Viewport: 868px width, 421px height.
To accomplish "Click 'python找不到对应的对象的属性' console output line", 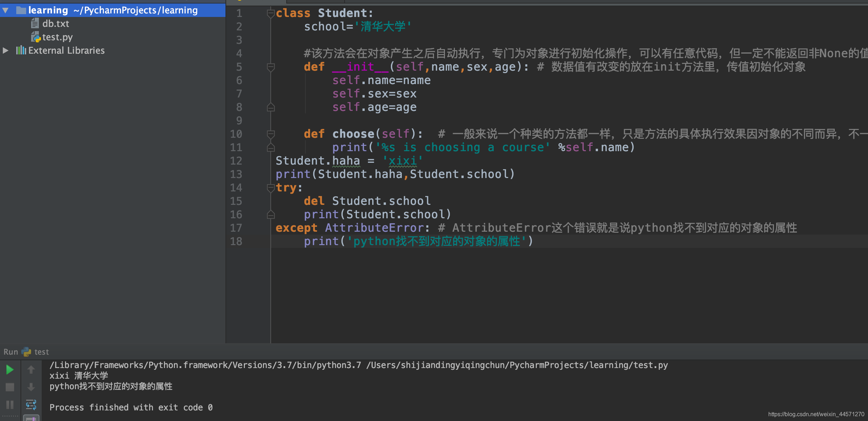I will click(111, 387).
